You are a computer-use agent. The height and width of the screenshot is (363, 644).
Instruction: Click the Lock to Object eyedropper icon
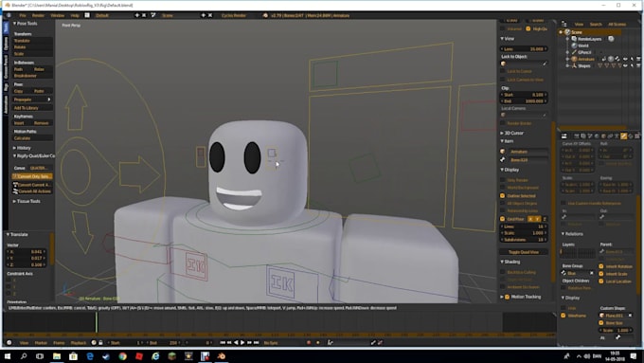click(545, 64)
